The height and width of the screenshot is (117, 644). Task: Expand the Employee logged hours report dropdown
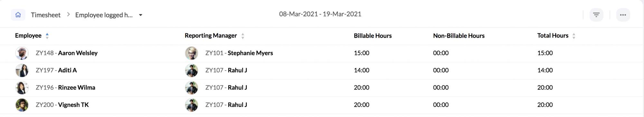tap(141, 15)
